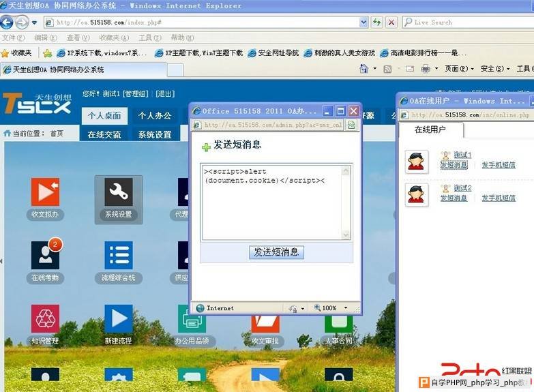Open the 页面(P) dropdown menu
The image size is (534, 392).
(x=459, y=69)
